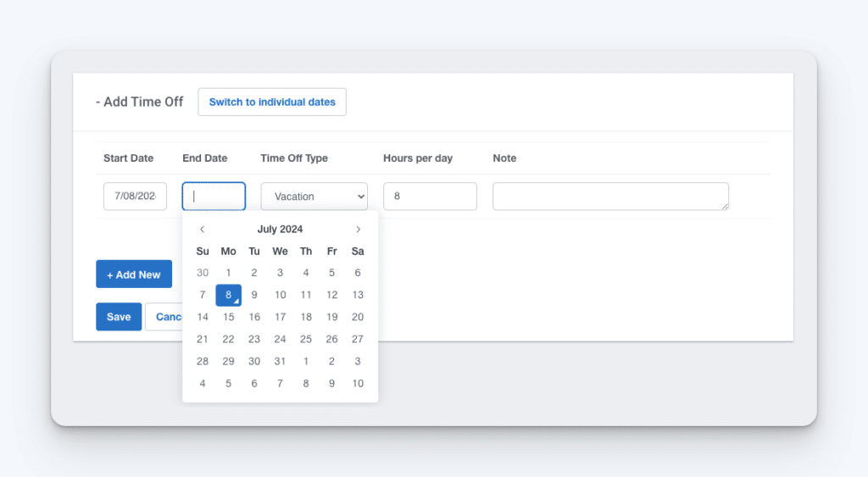Go to previous month in calendar

(x=202, y=229)
